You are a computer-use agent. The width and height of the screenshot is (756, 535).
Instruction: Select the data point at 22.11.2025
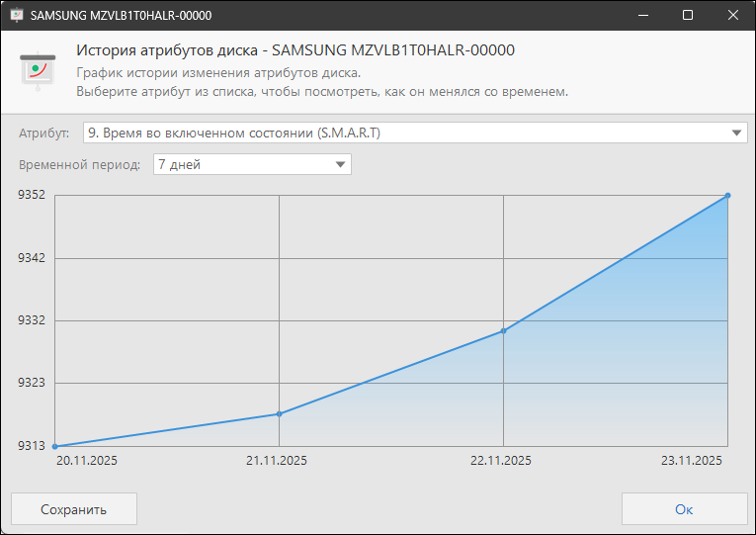[x=504, y=330]
